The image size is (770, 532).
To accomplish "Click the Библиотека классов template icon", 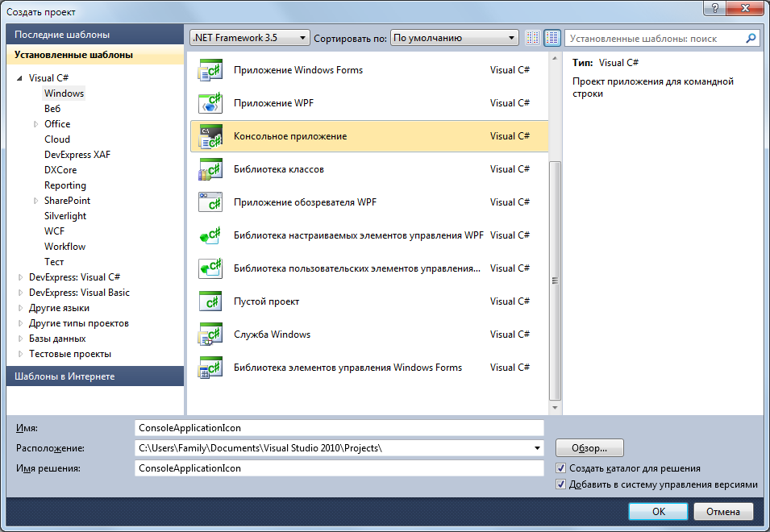I will 210,169.
